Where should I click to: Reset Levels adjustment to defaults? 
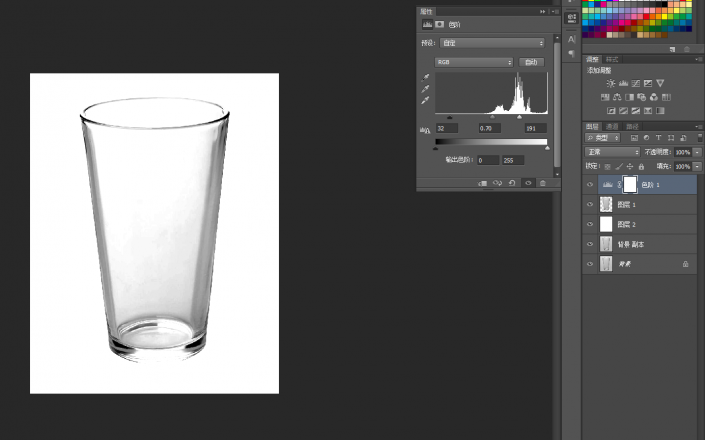coord(512,183)
